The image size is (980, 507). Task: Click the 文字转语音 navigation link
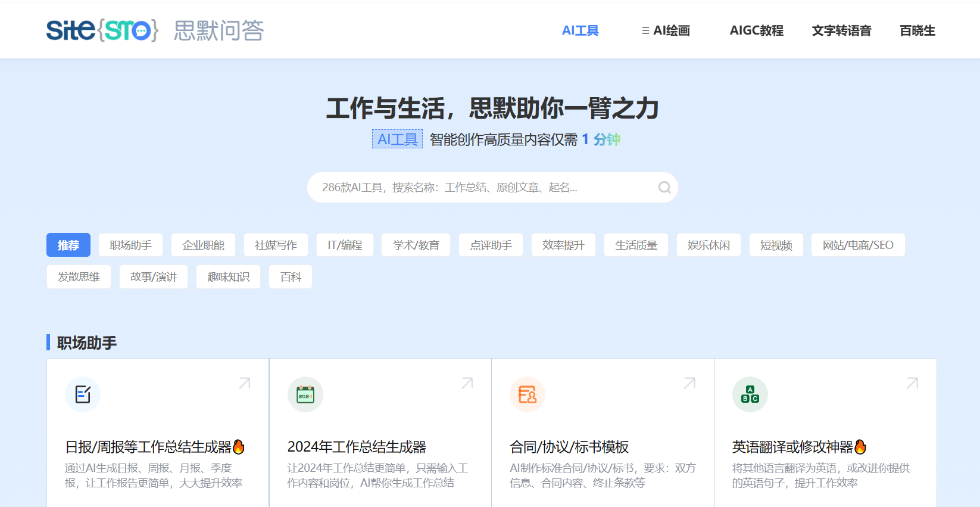click(x=841, y=30)
